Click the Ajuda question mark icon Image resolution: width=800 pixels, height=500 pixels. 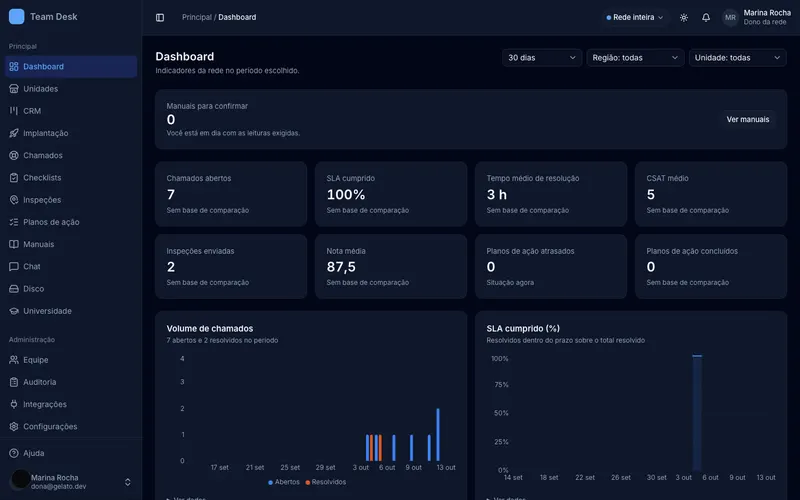pos(14,453)
